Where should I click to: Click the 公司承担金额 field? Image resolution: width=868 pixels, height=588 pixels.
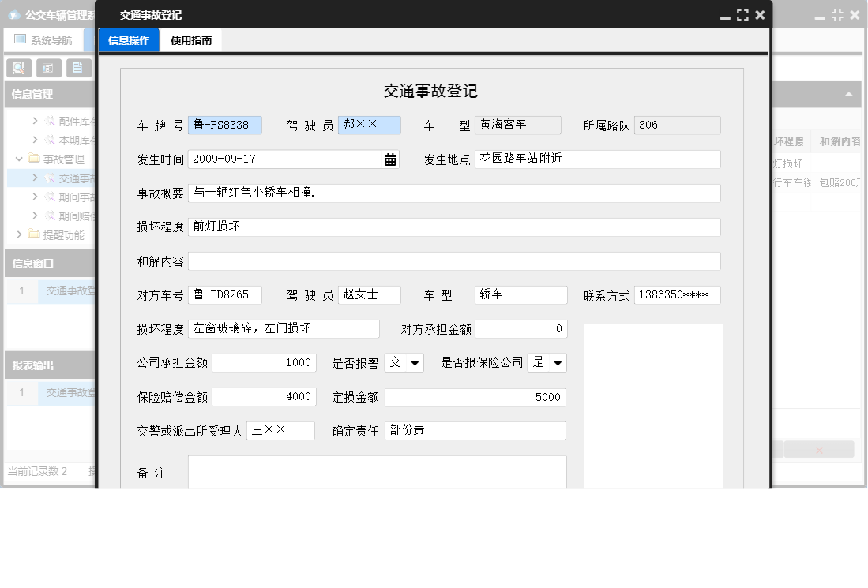(x=264, y=363)
